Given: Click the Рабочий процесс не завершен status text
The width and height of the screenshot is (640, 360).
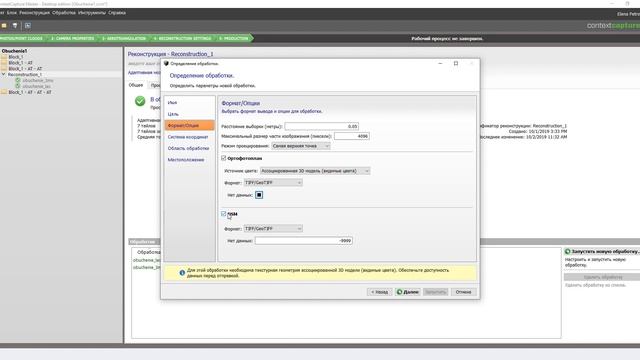Looking at the screenshot, I should (447, 38).
